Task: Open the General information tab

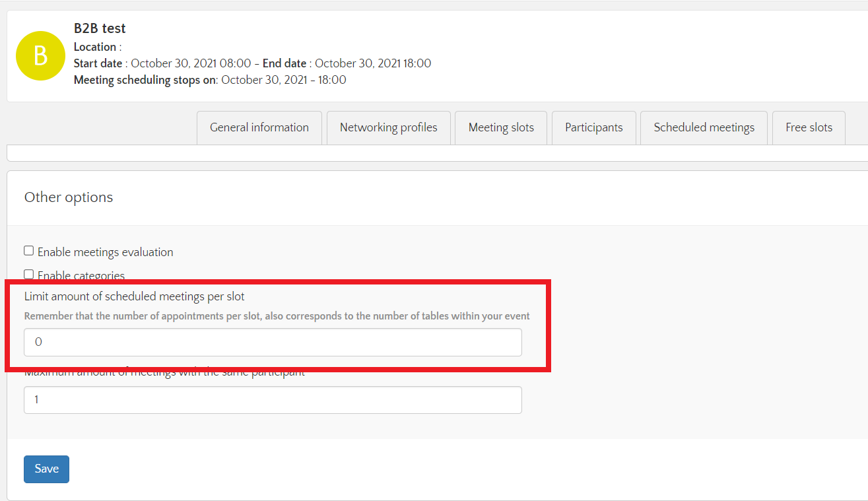Action: tap(259, 127)
